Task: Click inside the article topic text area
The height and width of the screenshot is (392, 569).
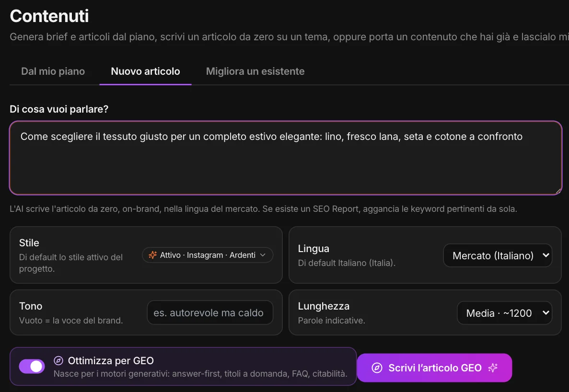Action: click(x=286, y=158)
